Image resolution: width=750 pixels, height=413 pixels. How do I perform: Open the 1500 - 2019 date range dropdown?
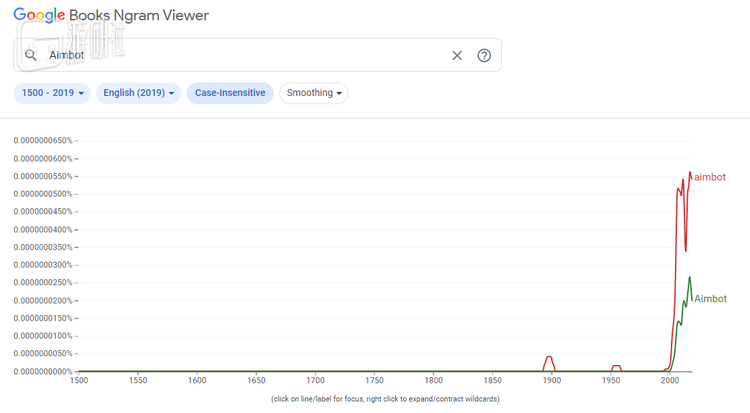(x=52, y=93)
